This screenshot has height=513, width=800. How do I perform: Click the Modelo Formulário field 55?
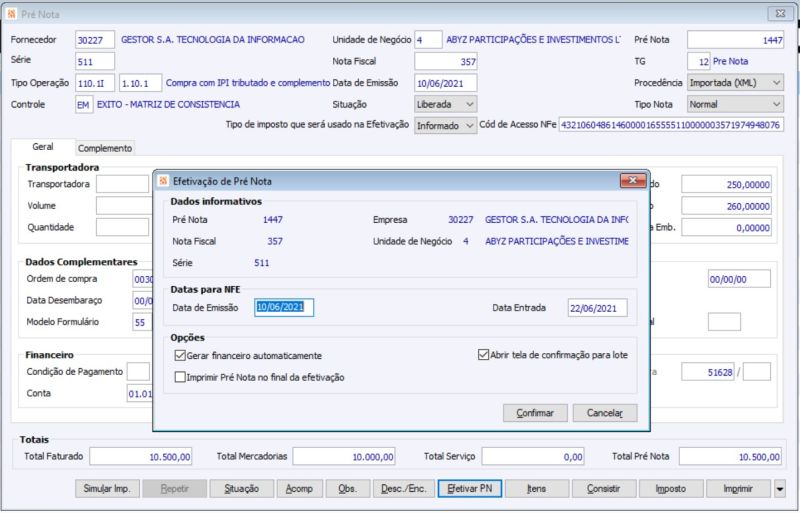click(142, 322)
